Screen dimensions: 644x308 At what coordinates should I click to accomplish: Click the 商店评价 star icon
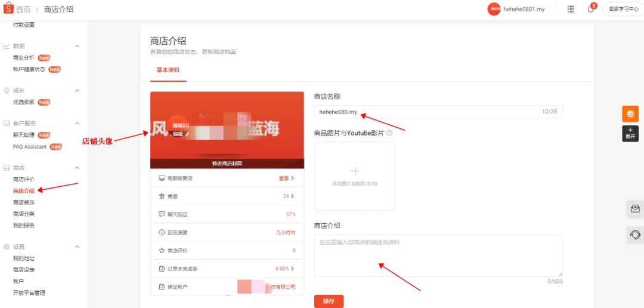click(x=162, y=251)
